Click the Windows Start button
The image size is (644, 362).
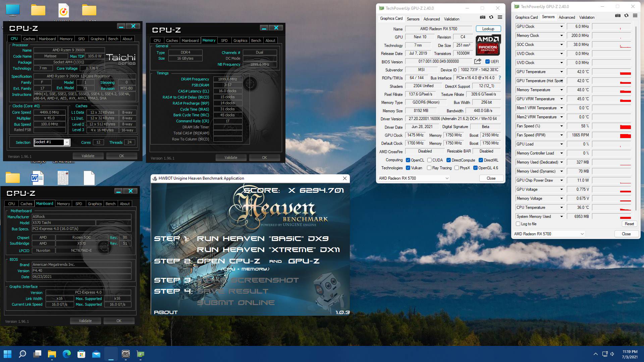pos(7,354)
